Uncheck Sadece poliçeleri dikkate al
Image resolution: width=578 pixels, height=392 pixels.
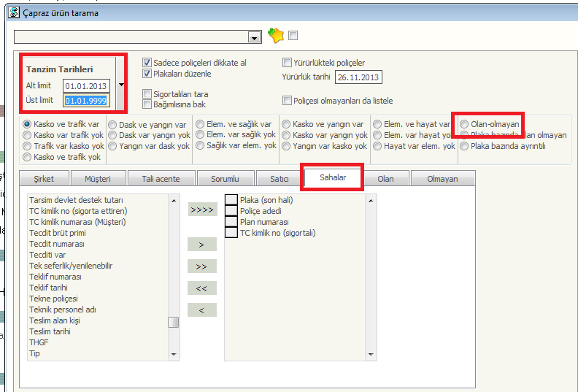(147, 63)
